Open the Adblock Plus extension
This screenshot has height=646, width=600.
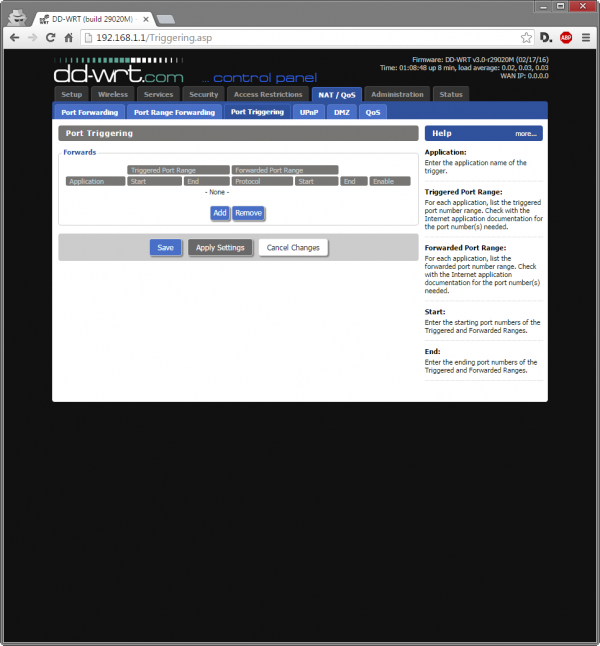click(x=566, y=37)
